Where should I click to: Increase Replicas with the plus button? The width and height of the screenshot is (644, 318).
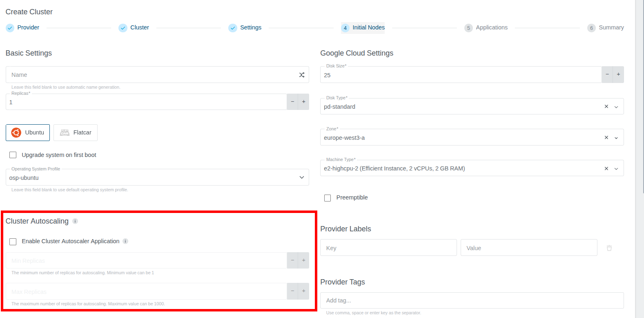303,102
